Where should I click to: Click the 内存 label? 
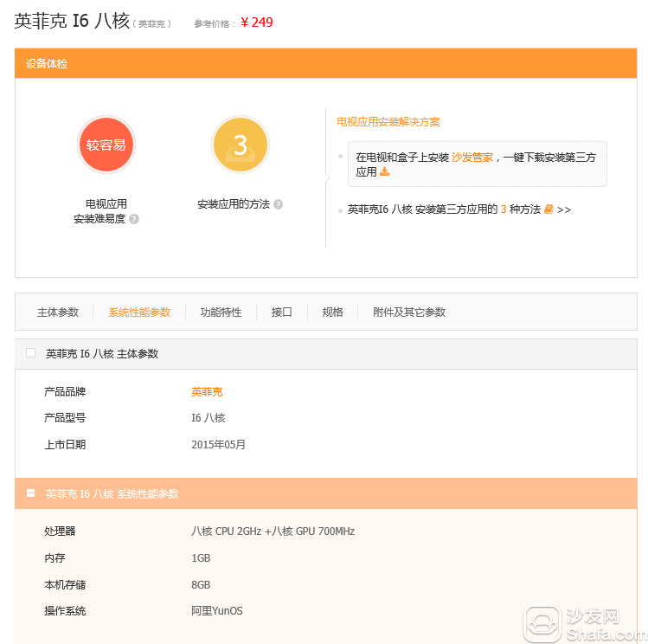pos(55,558)
